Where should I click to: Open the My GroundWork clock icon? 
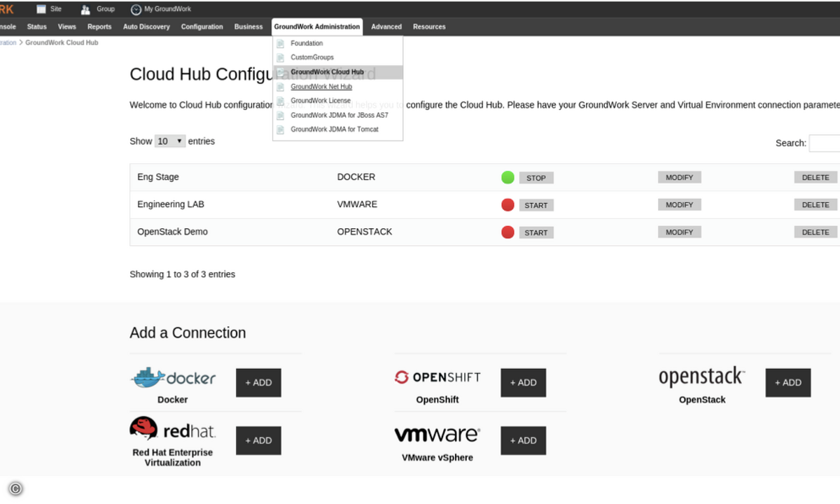(136, 10)
